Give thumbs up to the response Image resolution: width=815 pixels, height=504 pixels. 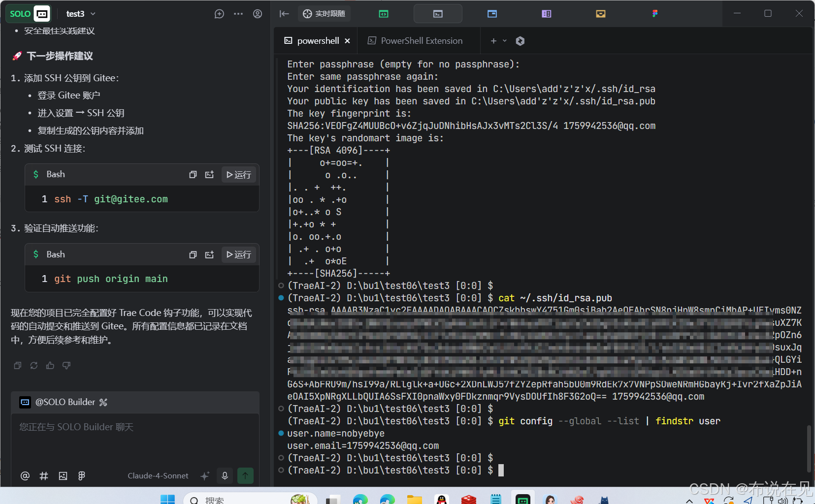point(50,365)
